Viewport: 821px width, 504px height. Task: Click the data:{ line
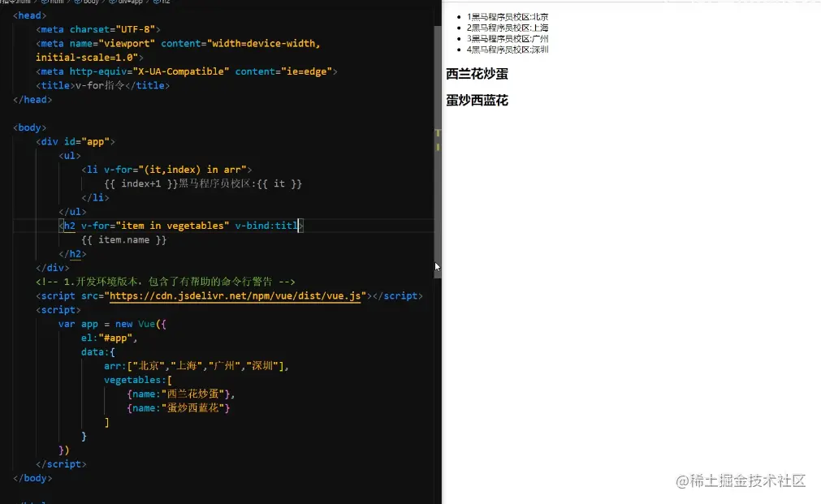tap(98, 352)
